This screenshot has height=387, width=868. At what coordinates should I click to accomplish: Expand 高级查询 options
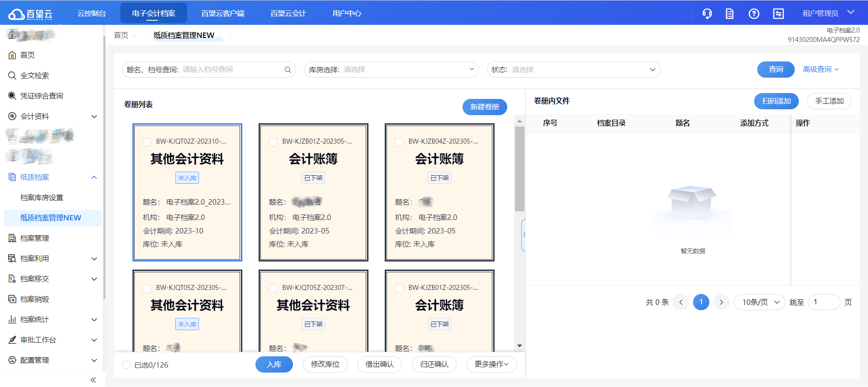click(821, 69)
